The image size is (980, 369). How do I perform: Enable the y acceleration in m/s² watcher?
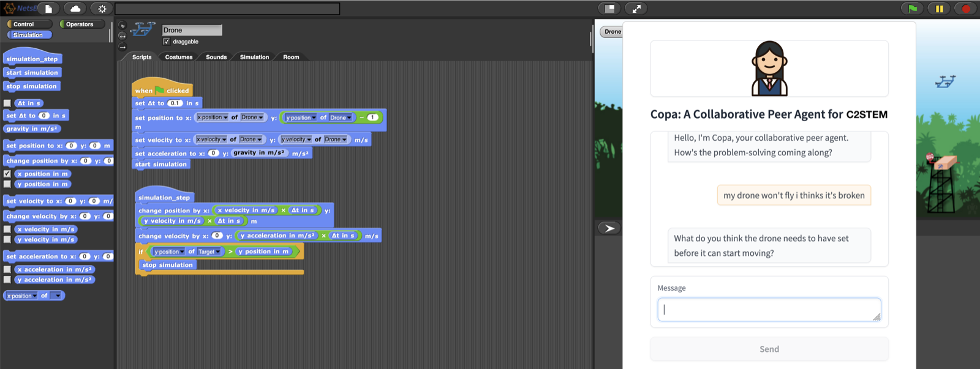pos(7,280)
